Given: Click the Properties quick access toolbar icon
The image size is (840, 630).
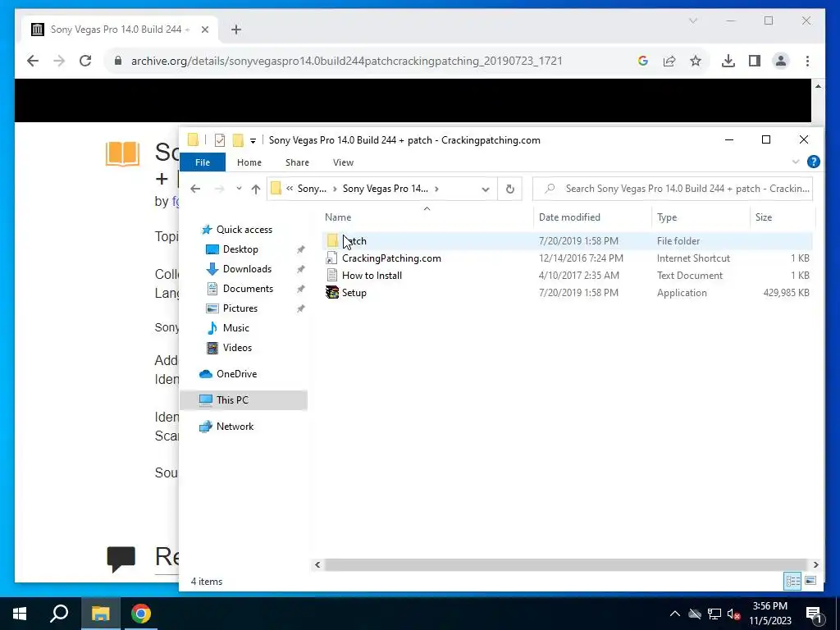Looking at the screenshot, I should click(220, 140).
